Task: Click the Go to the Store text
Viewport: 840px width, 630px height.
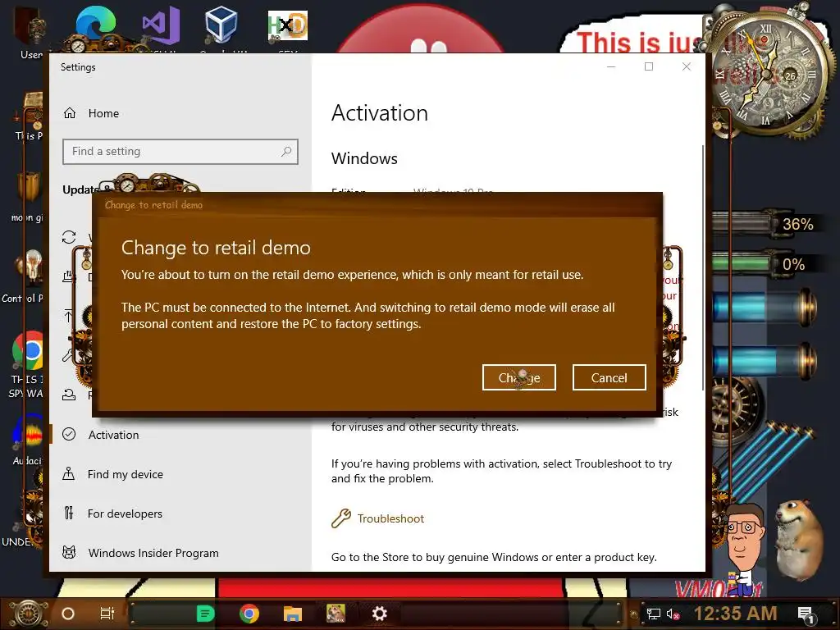Action: point(494,557)
